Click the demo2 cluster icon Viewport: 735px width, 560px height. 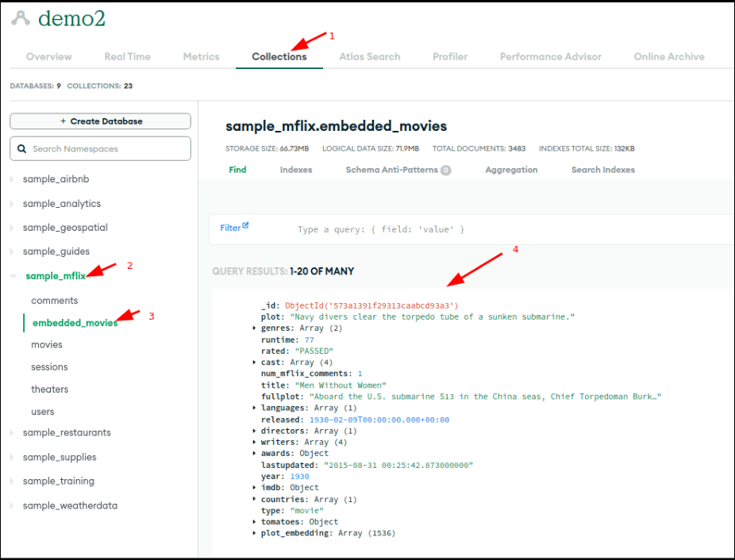click(x=21, y=18)
